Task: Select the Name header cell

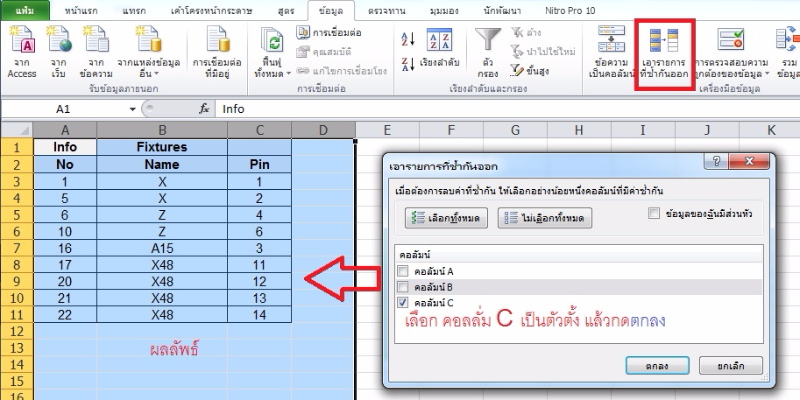Action: 162,164
